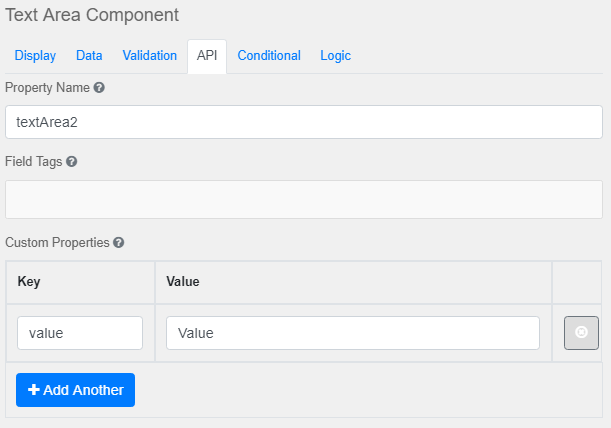611x428 pixels.
Task: Open help icon next to Property Name
Action: (x=99, y=88)
